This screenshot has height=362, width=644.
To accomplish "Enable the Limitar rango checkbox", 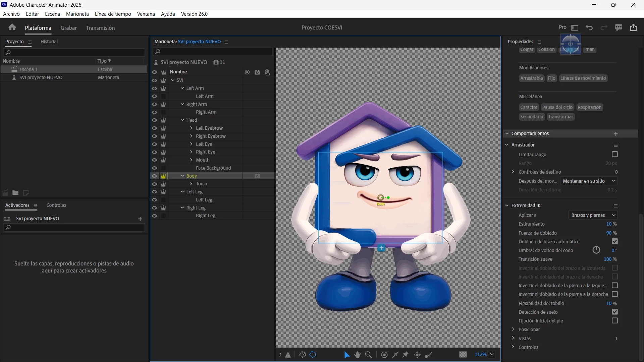I will click(x=614, y=154).
